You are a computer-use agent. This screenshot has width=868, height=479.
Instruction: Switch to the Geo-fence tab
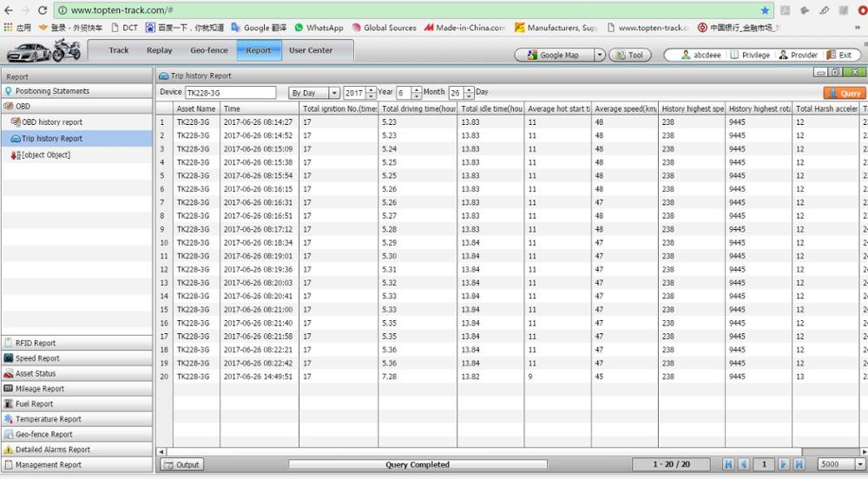[x=208, y=49]
